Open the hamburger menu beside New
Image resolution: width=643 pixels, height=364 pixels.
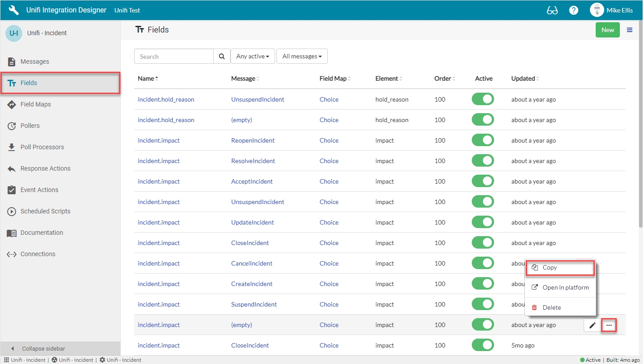(x=630, y=30)
